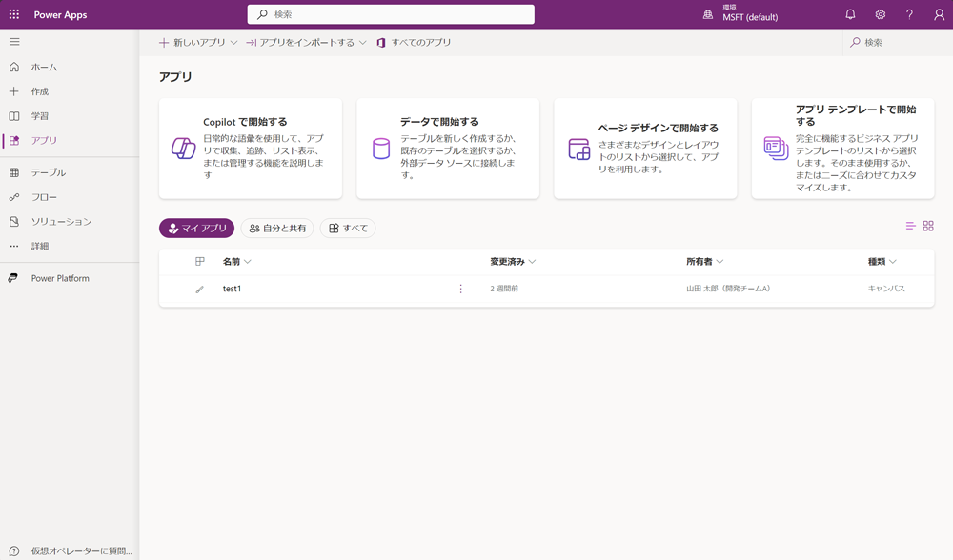The image size is (953, 560).
Task: Open more commands for test1
Action: tap(460, 290)
